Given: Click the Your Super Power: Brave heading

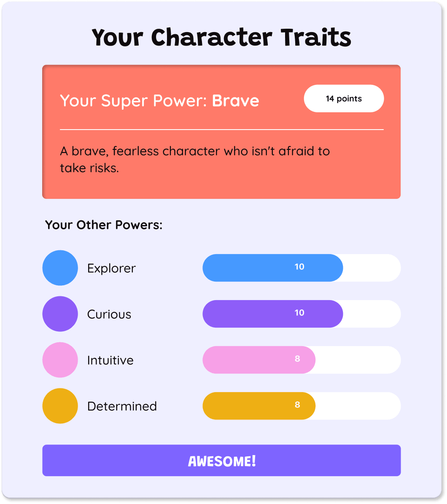Looking at the screenshot, I should click(160, 100).
